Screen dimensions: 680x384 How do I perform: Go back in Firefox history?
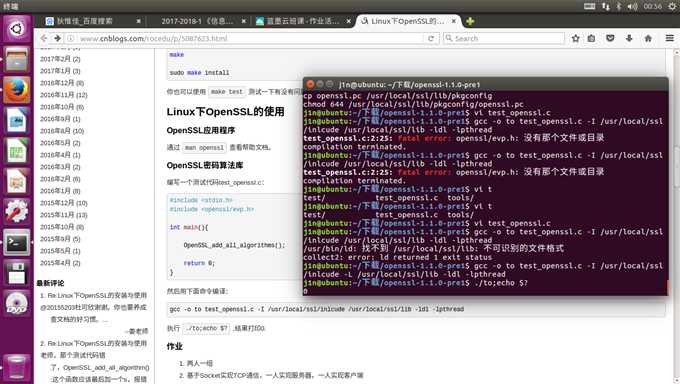point(44,38)
